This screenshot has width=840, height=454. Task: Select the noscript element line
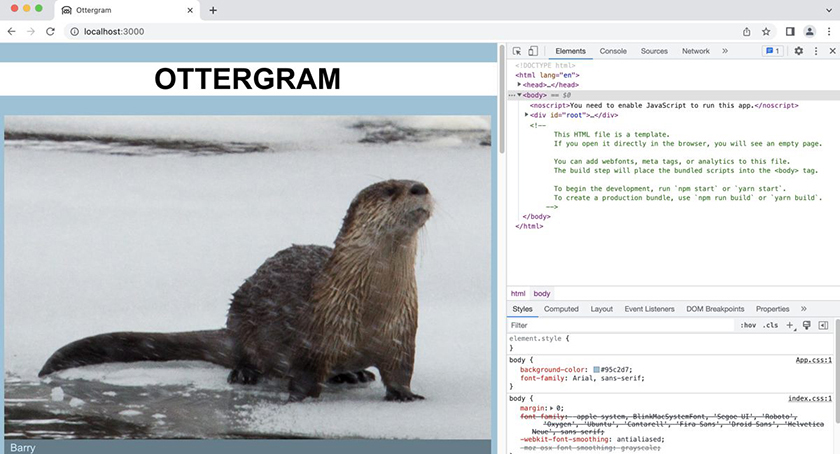pos(664,105)
